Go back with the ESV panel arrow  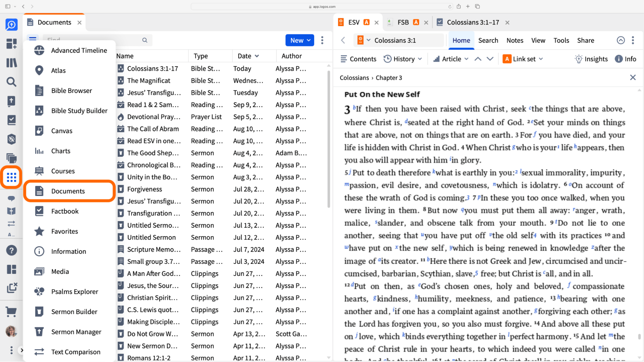coord(343,40)
